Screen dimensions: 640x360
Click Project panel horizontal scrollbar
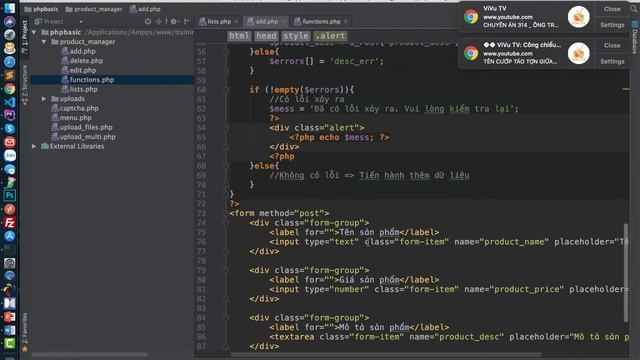click(90, 354)
